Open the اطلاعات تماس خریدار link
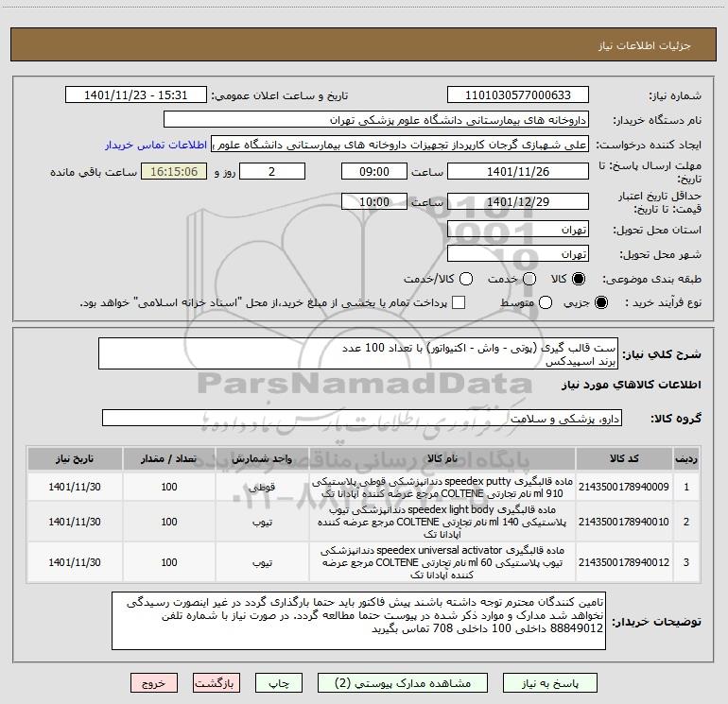Screen dimensions: 728x704 pyautogui.click(x=156, y=145)
